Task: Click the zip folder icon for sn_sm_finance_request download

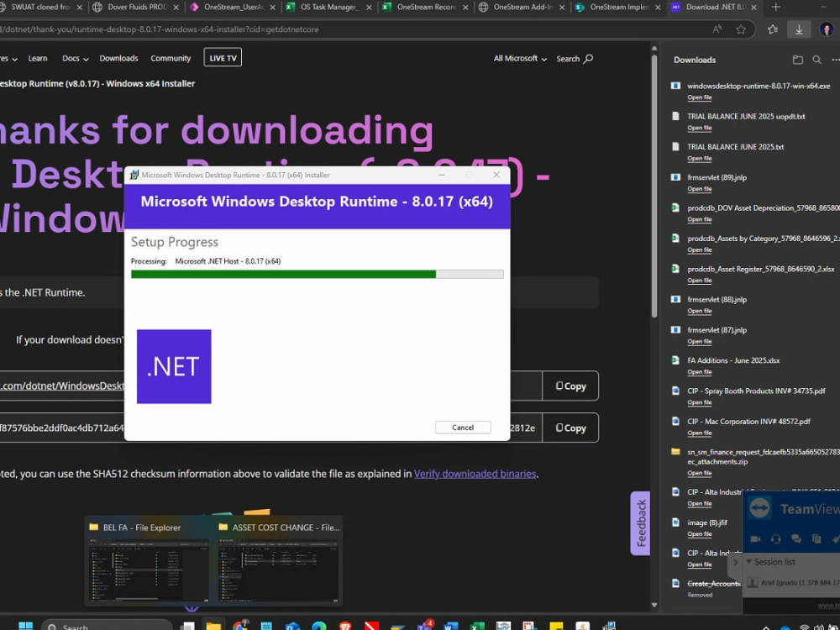Action: [675, 452]
